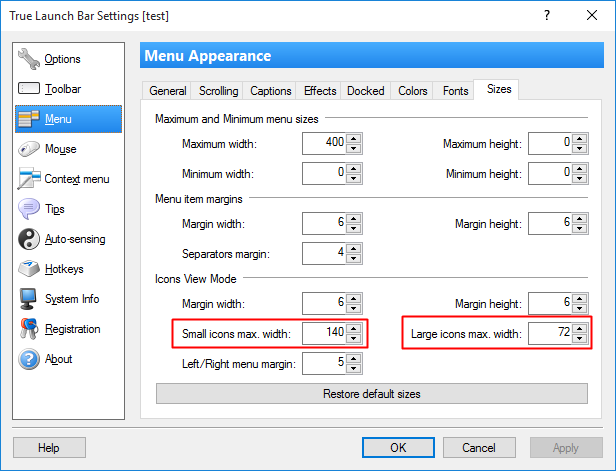Switch to the Scrolling tab
Screen dimensions: 616x471
tap(218, 91)
